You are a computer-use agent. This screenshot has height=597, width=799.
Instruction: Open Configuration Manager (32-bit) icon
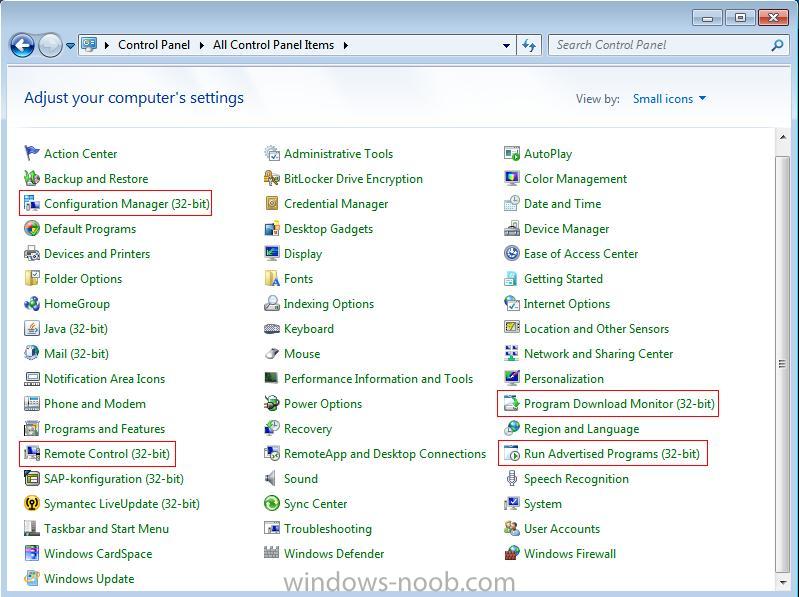32,203
